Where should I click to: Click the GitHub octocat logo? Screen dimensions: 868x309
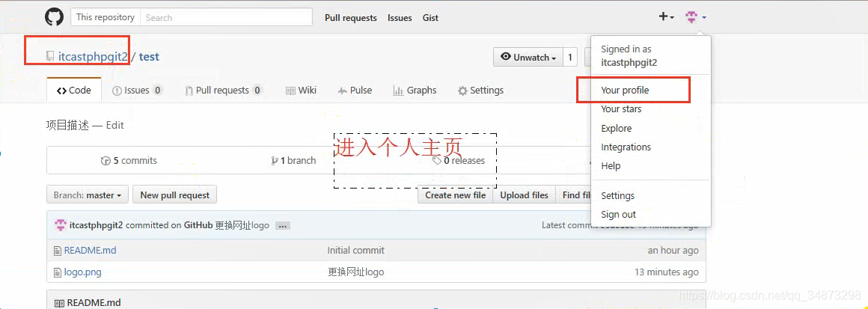pyautogui.click(x=54, y=17)
